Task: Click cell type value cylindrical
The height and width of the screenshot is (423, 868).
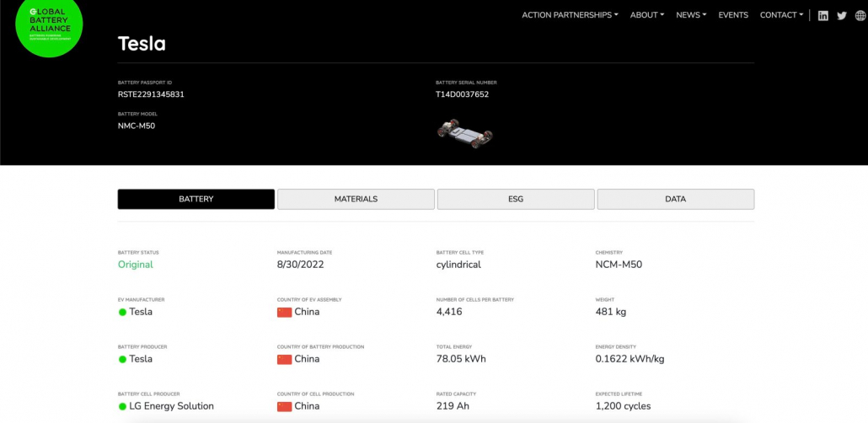Action: point(458,265)
